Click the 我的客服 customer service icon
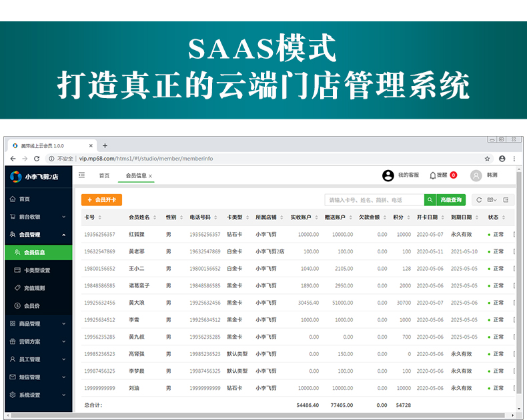The image size is (527, 420). tap(388, 175)
